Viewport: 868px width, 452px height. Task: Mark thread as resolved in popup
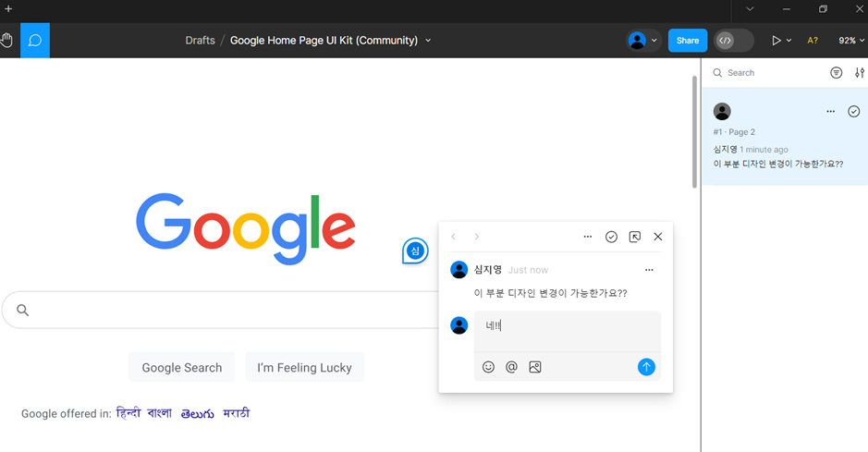(611, 237)
